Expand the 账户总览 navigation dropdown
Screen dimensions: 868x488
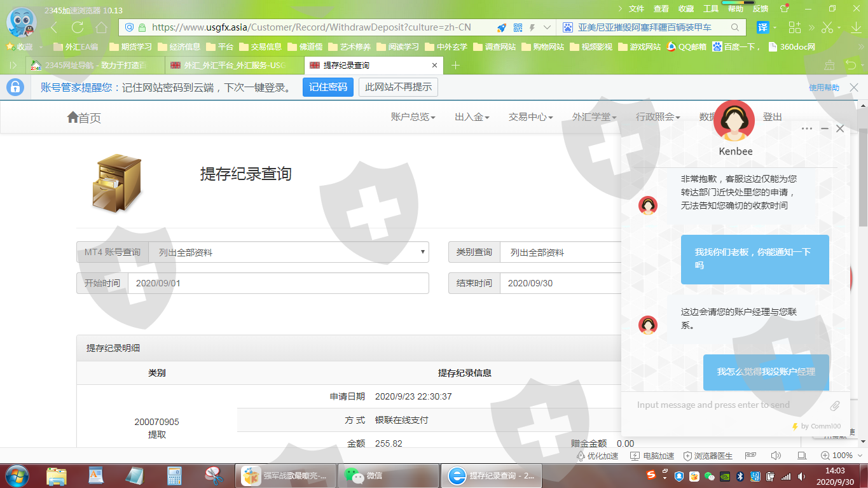[413, 117]
